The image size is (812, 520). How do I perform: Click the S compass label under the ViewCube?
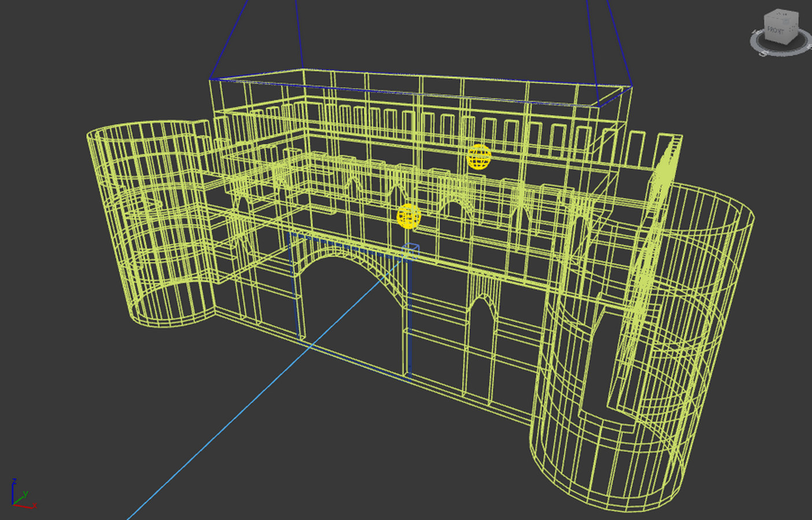(x=763, y=53)
